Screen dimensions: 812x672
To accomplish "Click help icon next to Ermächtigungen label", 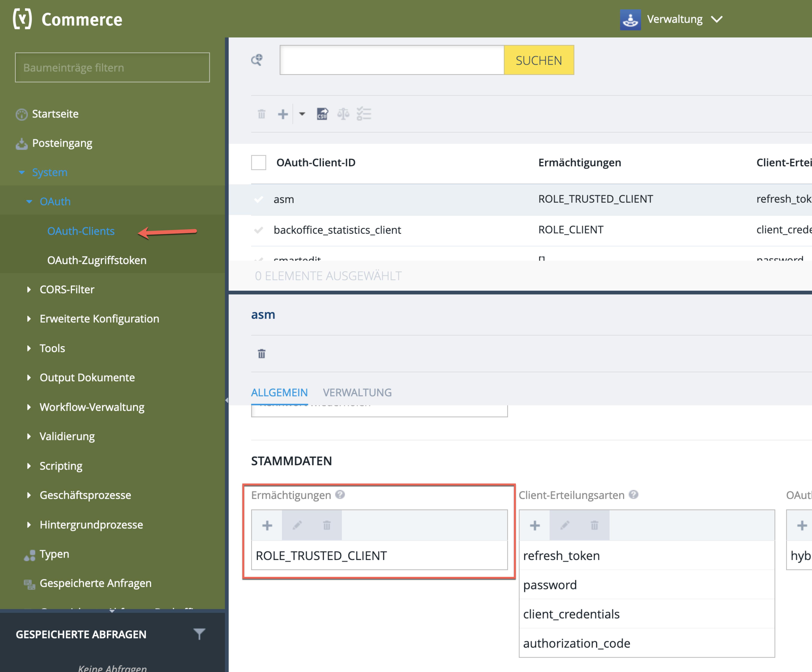I will click(340, 495).
